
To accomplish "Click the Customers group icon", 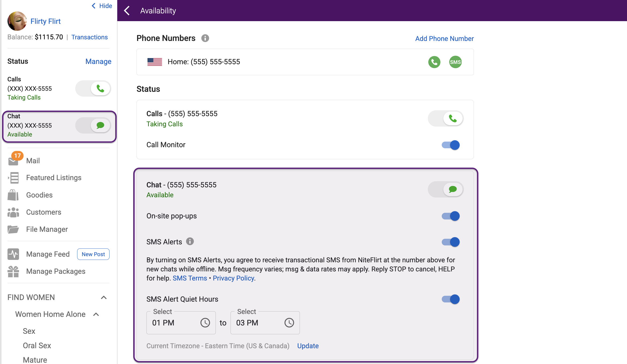I will (13, 212).
